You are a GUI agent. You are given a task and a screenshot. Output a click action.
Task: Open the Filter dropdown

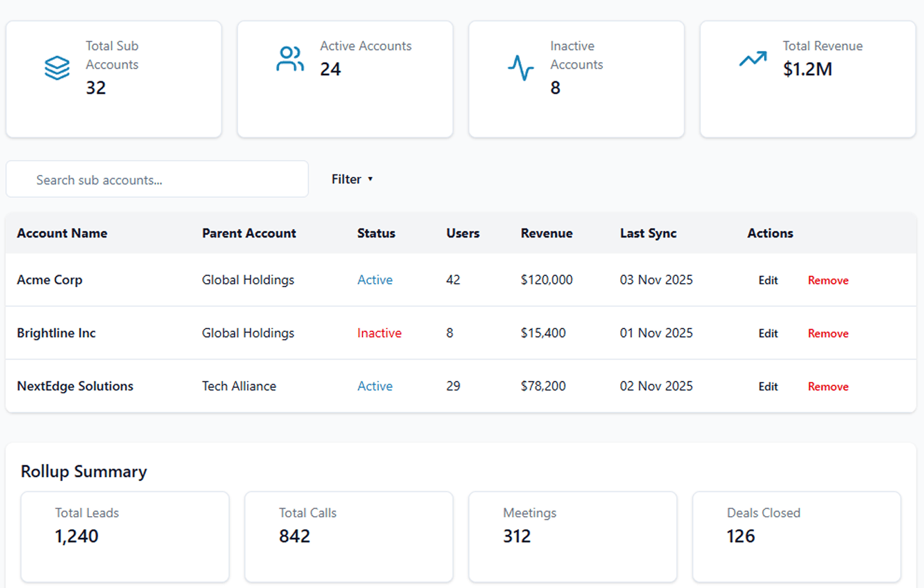352,180
